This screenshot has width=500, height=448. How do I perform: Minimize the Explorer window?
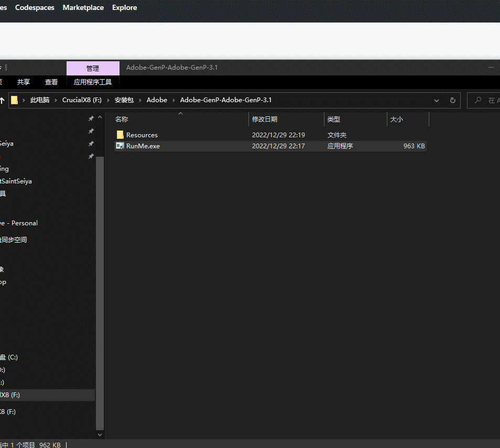coord(491,67)
